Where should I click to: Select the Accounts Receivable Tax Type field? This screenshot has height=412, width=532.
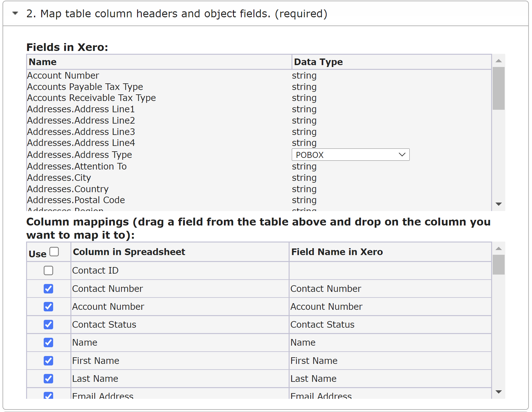coord(91,98)
